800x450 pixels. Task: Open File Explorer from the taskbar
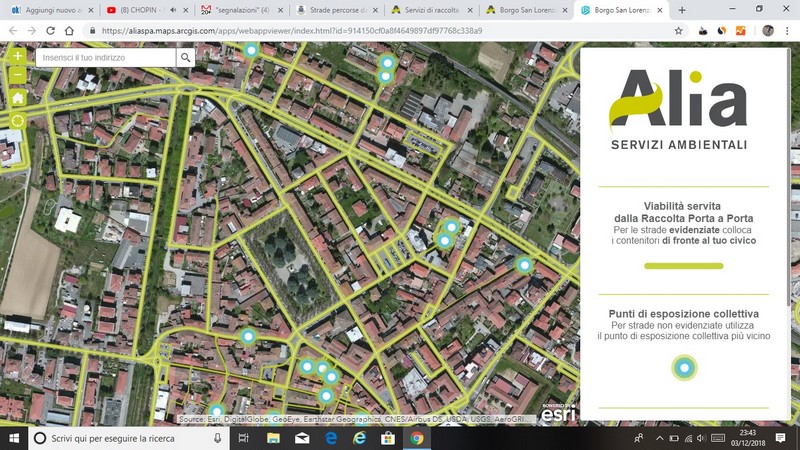[273, 438]
